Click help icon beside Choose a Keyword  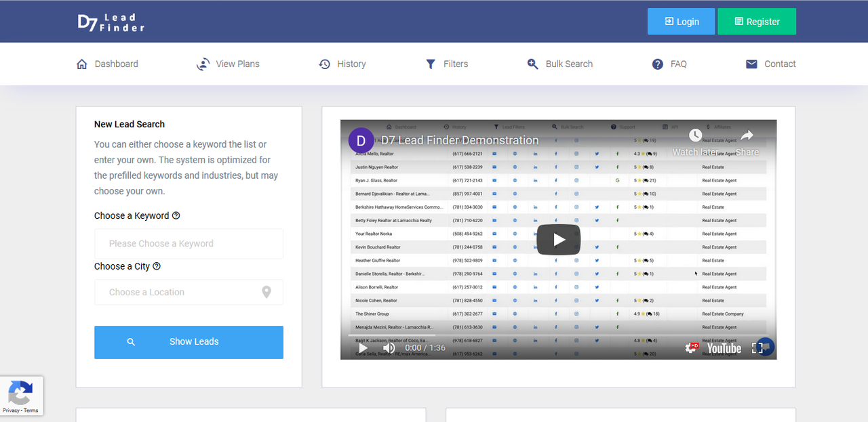pyautogui.click(x=176, y=216)
